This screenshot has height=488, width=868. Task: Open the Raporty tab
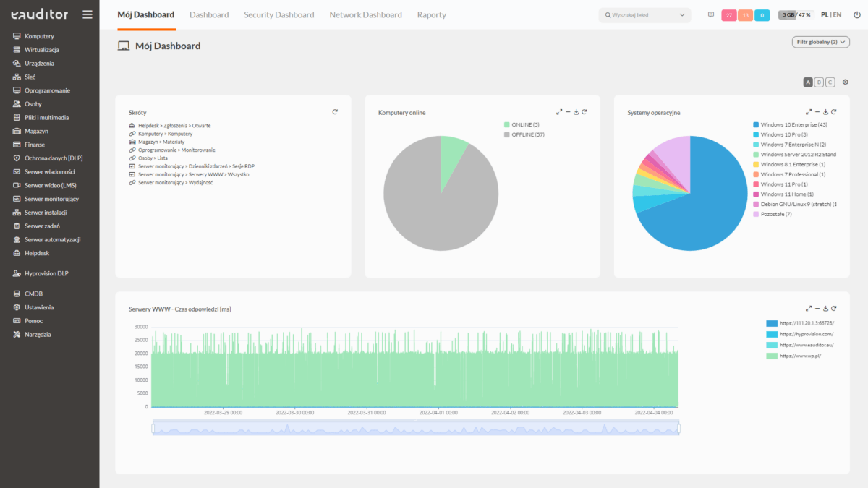point(431,14)
